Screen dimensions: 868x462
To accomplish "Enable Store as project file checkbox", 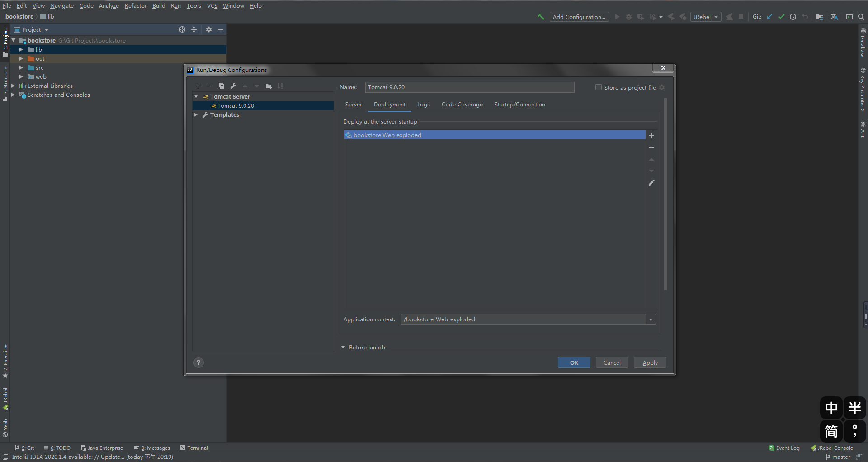I will (x=599, y=87).
